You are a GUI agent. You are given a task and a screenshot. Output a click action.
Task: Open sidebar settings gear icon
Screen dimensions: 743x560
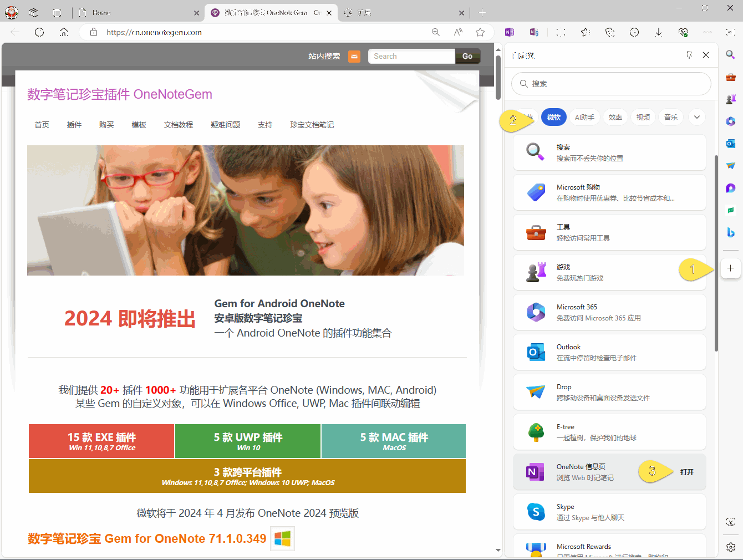(x=731, y=547)
